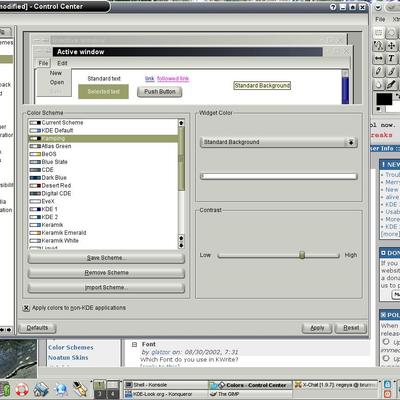Open the File menu in GIMP toolbox
This screenshot has width=400, height=400.
pos(380,19)
